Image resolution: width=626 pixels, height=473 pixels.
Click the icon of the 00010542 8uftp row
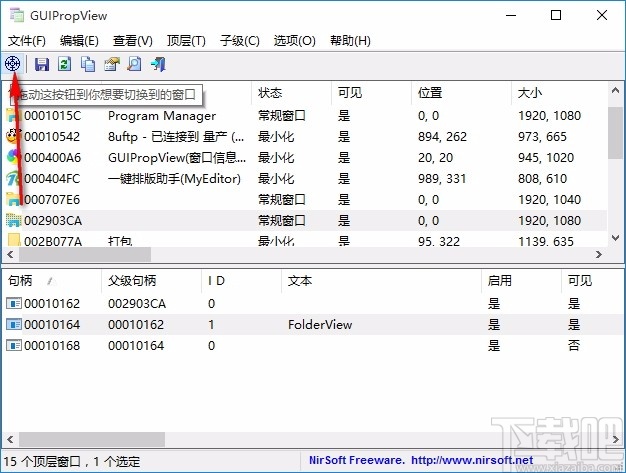[14, 137]
